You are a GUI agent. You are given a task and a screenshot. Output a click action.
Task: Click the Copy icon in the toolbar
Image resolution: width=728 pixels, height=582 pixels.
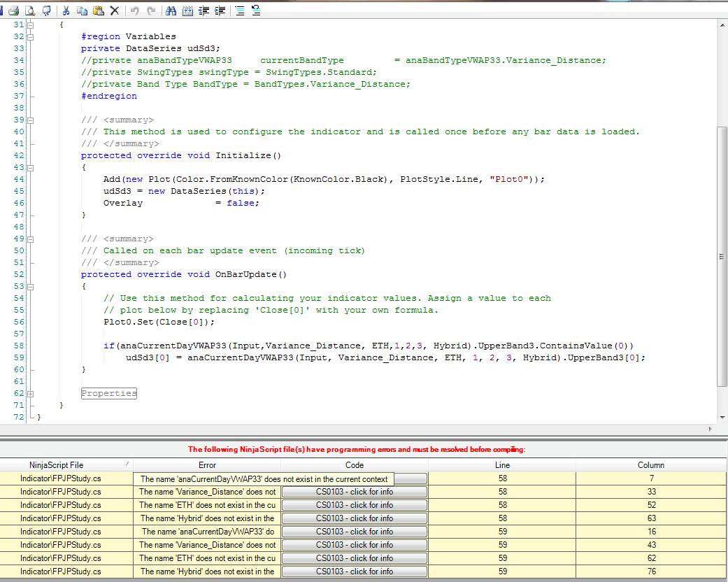point(83,10)
